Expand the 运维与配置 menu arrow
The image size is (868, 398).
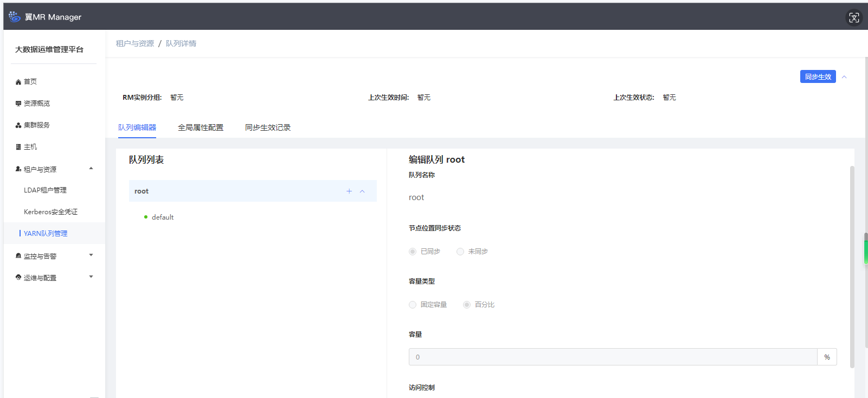point(91,277)
